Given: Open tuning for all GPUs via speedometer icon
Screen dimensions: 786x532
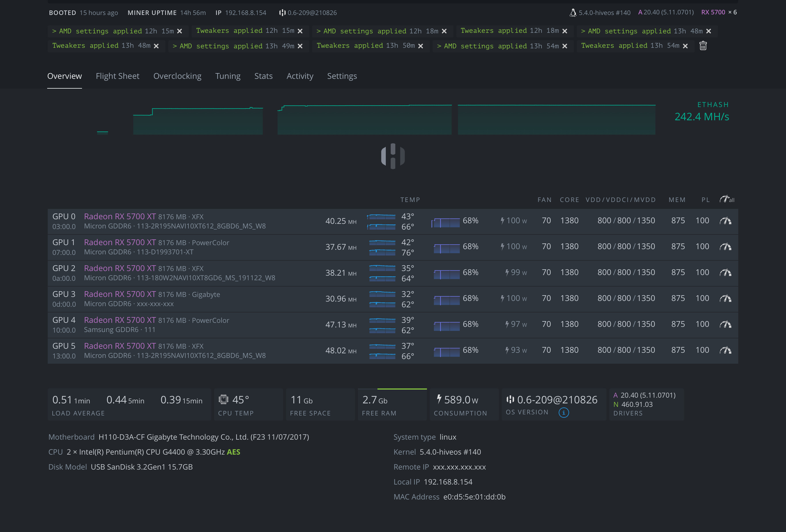Looking at the screenshot, I should (726, 199).
